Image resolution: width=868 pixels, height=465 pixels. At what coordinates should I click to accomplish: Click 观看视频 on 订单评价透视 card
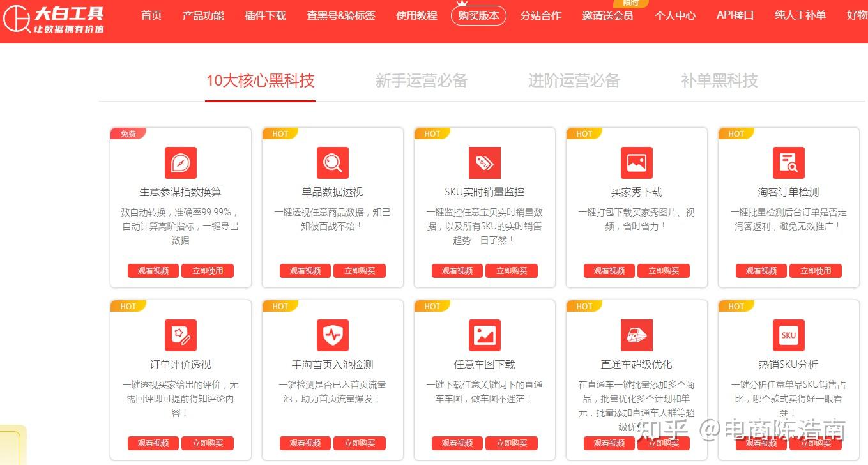coord(153,443)
